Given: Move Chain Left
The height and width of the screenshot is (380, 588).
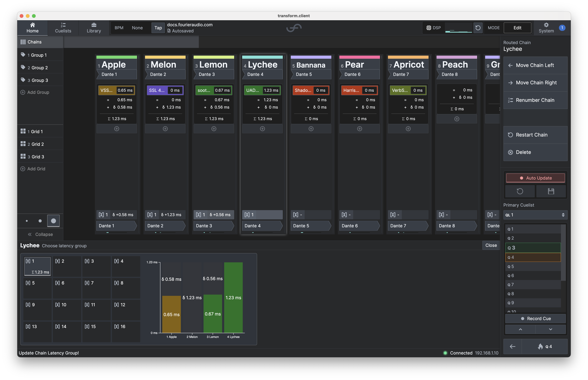Looking at the screenshot, I should [x=535, y=65].
